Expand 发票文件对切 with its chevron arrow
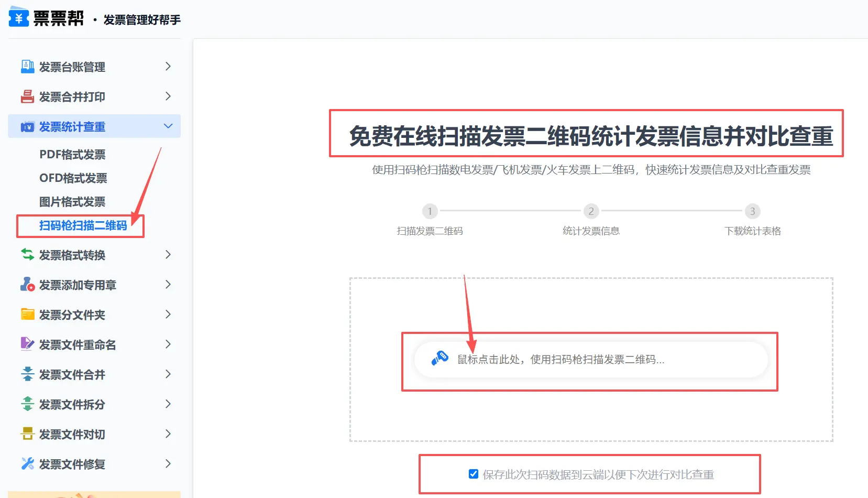The image size is (868, 498). point(168,434)
